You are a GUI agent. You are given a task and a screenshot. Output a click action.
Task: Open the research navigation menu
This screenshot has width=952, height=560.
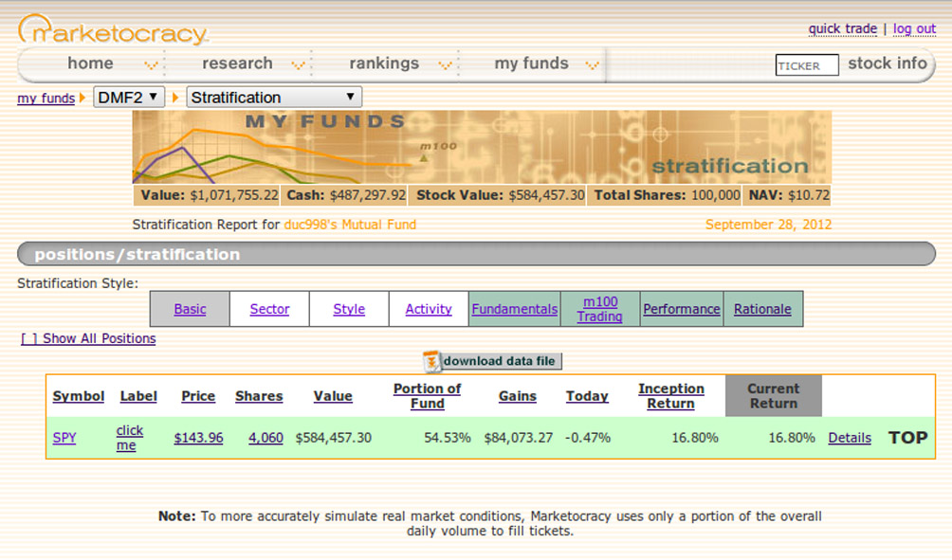point(237,63)
